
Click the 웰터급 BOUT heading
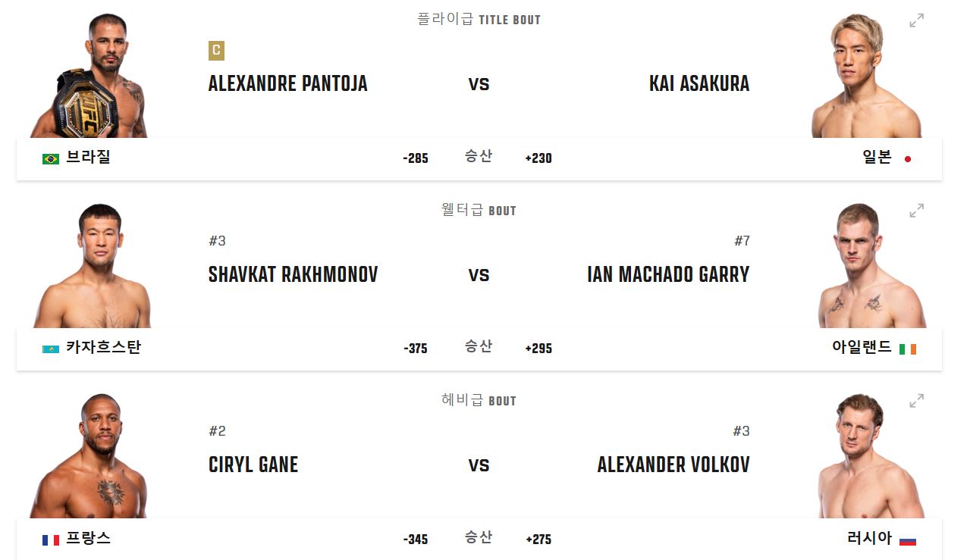(x=480, y=210)
